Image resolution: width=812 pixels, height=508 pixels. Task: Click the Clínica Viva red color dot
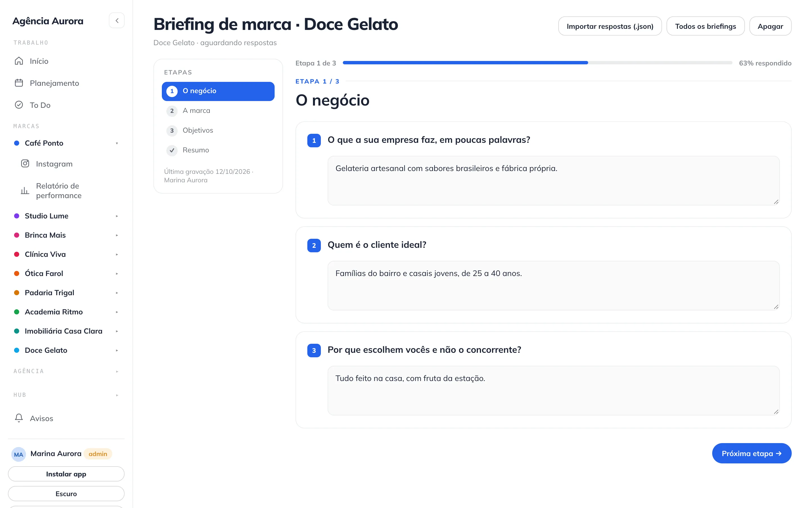(x=16, y=254)
